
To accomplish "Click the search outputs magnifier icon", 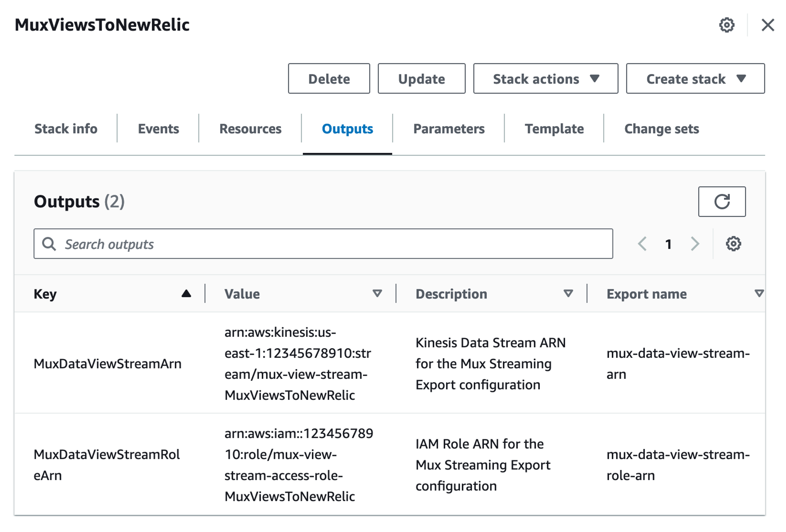I will click(50, 243).
